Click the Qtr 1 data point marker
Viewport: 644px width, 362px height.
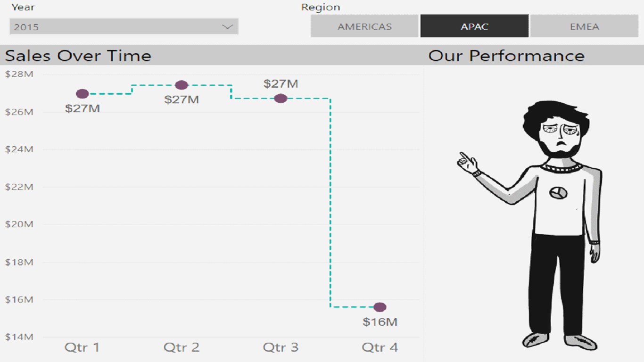(x=83, y=94)
